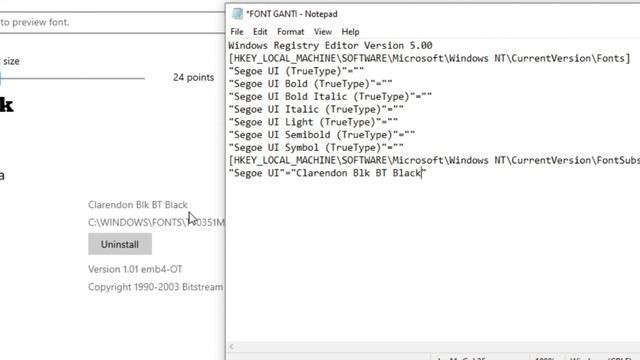Viewport: 640px width, 360px height.
Task: Click the left arrow of Notepad horizontal scrollbar
Action: [231, 347]
